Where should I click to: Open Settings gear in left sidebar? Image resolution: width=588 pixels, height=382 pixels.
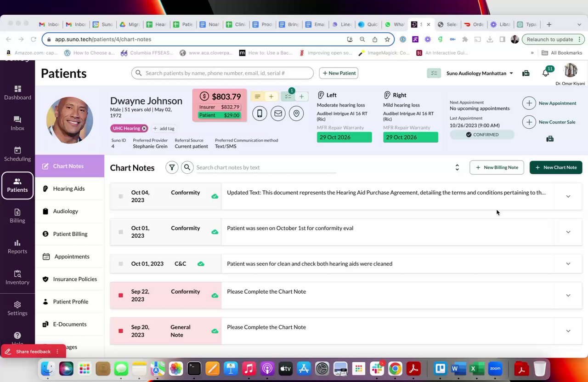pyautogui.click(x=17, y=308)
